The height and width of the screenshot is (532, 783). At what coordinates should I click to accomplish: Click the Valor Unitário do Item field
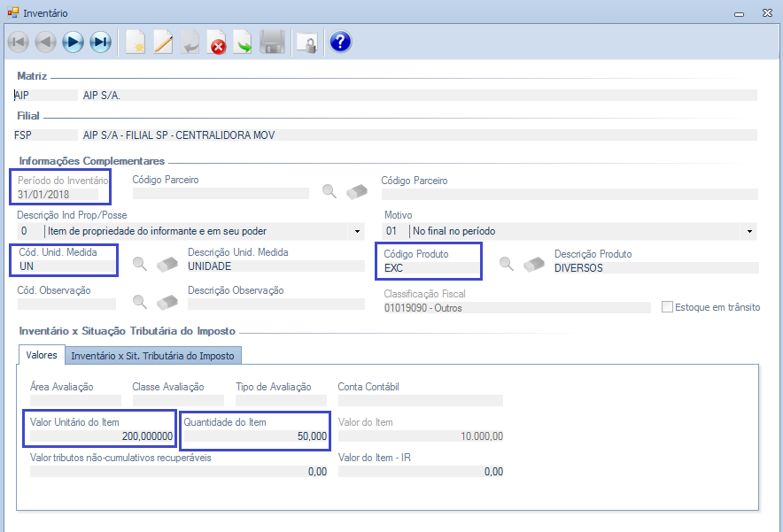(102, 436)
